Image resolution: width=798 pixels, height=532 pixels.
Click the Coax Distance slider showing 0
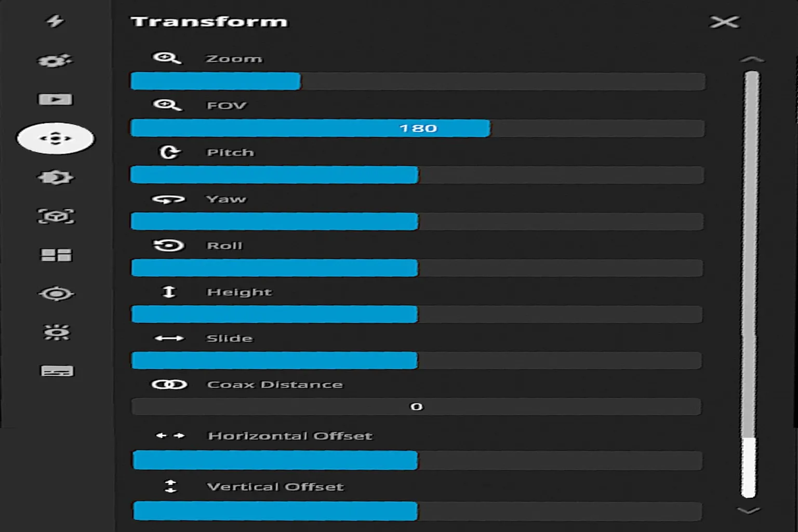pos(416,407)
